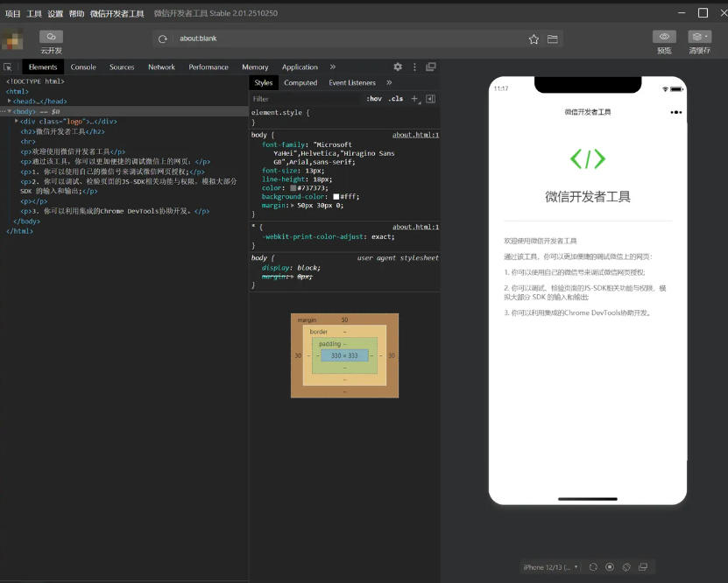Viewport: 728px width, 583px height.
Task: Undock DevTools into separate window
Action: click(x=431, y=67)
